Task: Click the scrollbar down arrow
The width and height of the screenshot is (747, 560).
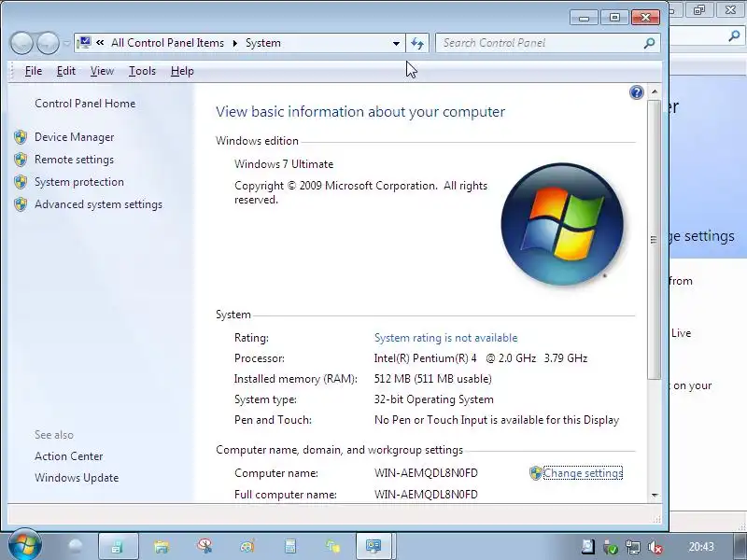Action: click(655, 495)
